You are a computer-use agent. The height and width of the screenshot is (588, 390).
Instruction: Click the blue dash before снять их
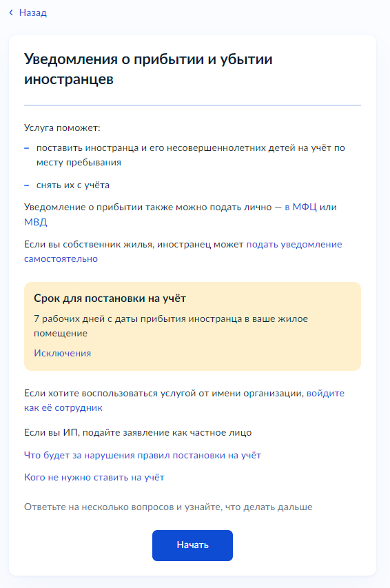(x=27, y=185)
